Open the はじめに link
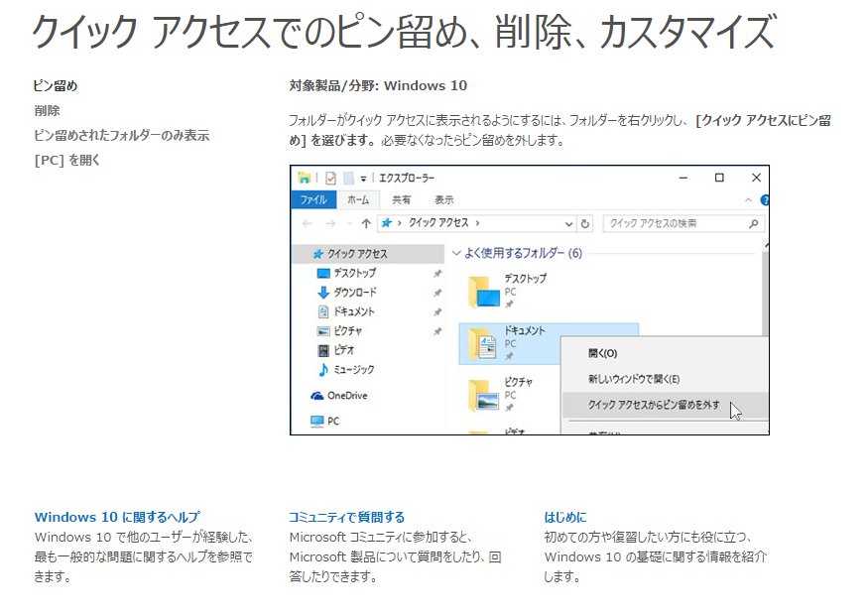This screenshot has height=616, width=868. [565, 517]
